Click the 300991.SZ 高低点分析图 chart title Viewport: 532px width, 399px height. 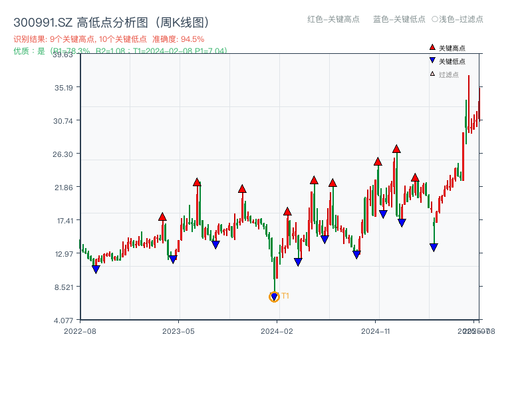[112, 23]
